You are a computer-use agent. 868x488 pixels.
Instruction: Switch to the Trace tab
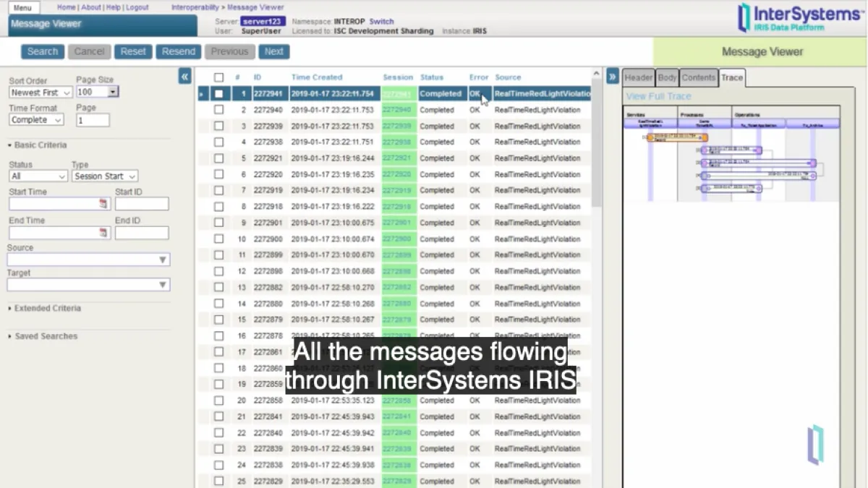click(732, 78)
